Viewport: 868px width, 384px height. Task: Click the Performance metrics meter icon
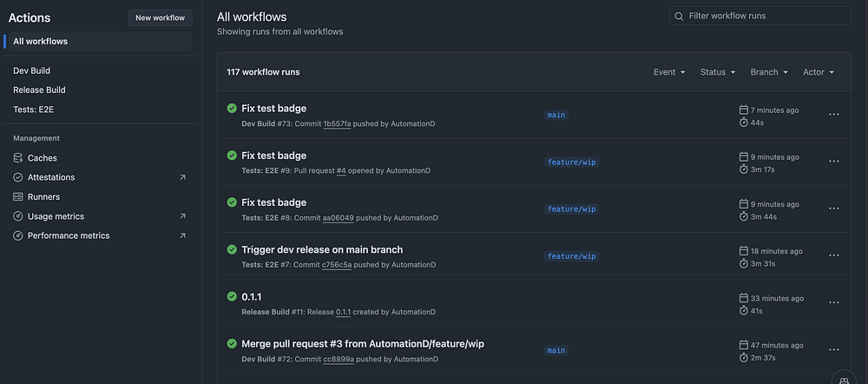[18, 235]
